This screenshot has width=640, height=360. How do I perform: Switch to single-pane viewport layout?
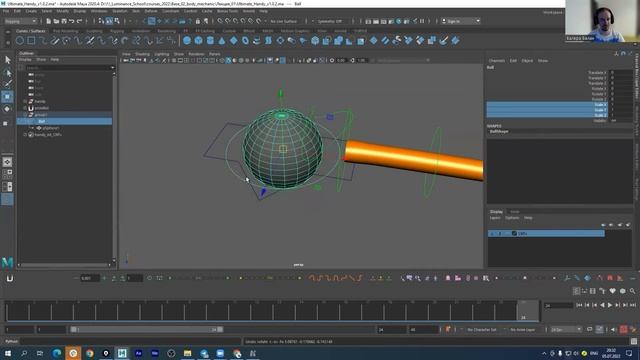point(7,162)
